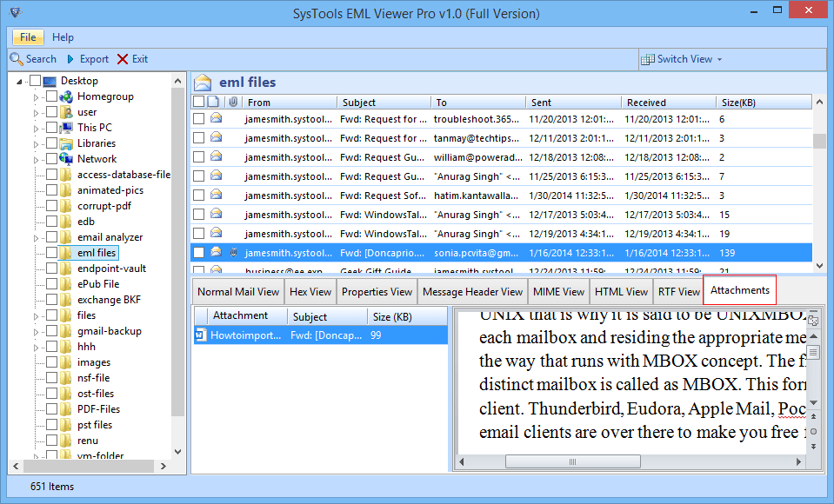Click the preview pane zoom icon at top-right
The image size is (834, 504).
click(813, 320)
